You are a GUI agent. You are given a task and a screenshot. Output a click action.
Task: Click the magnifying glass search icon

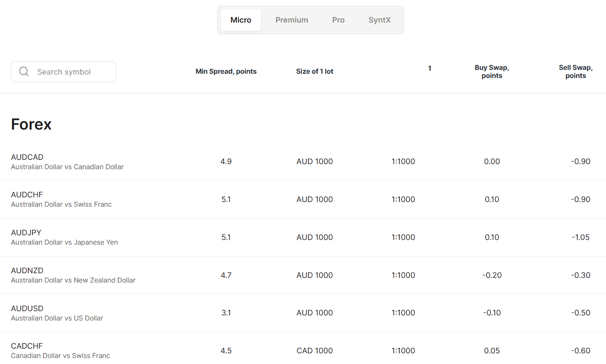[x=24, y=71]
